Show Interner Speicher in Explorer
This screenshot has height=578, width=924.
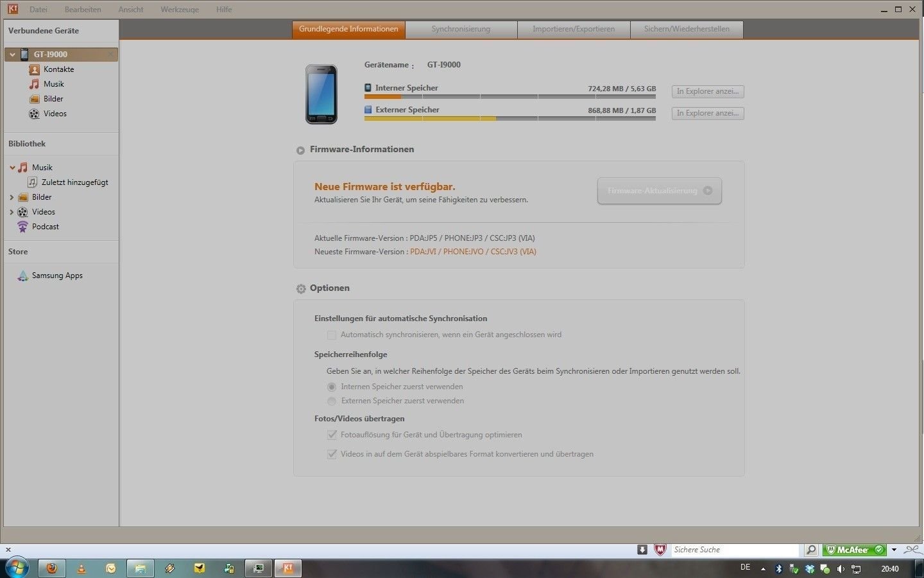click(708, 92)
